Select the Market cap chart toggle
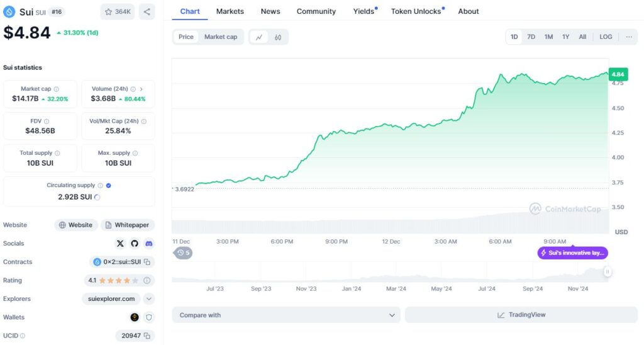 coord(221,37)
